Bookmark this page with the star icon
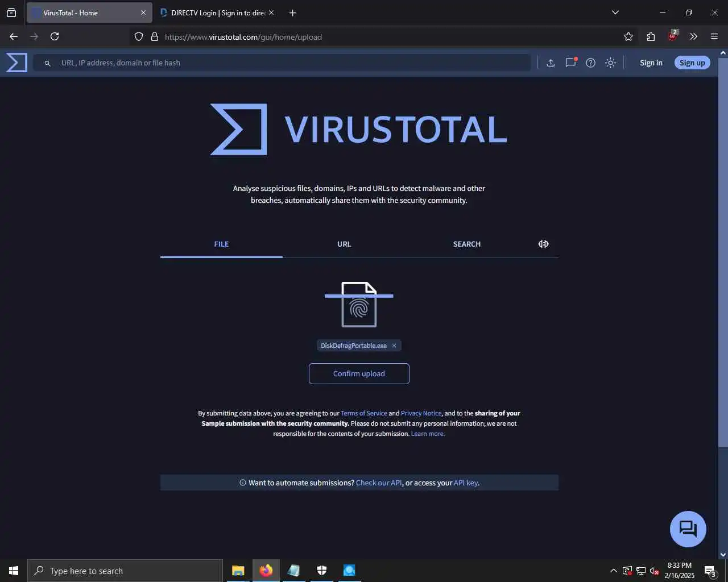This screenshot has width=728, height=582. (x=628, y=36)
